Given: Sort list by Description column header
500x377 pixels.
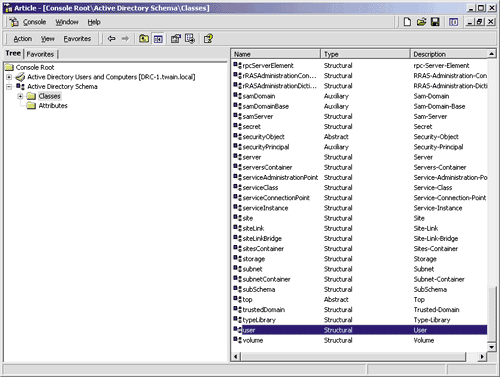Looking at the screenshot, I should 448,54.
